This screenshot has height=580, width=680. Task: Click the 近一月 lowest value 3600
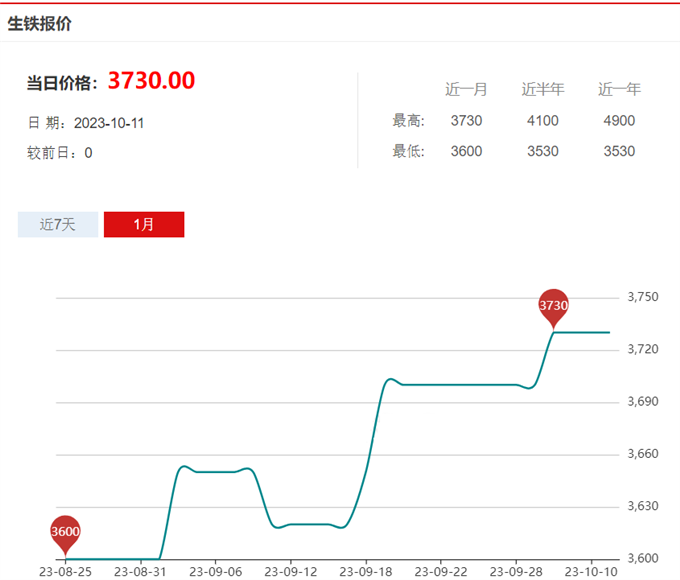pos(466,151)
